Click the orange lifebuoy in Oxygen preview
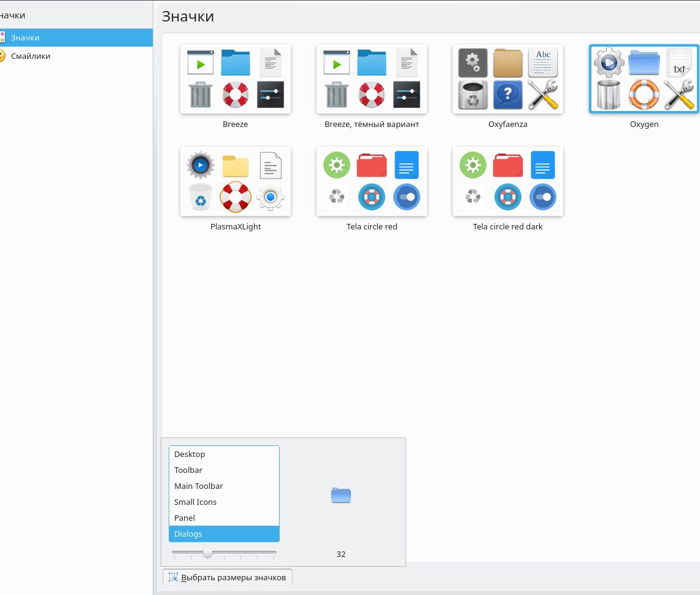The height and width of the screenshot is (595, 700). point(644,94)
